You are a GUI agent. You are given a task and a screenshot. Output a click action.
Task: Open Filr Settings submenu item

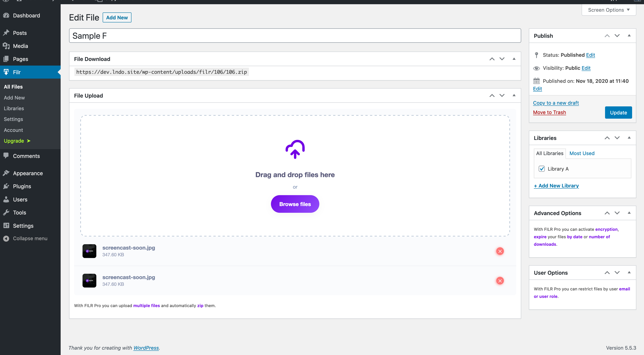13,119
